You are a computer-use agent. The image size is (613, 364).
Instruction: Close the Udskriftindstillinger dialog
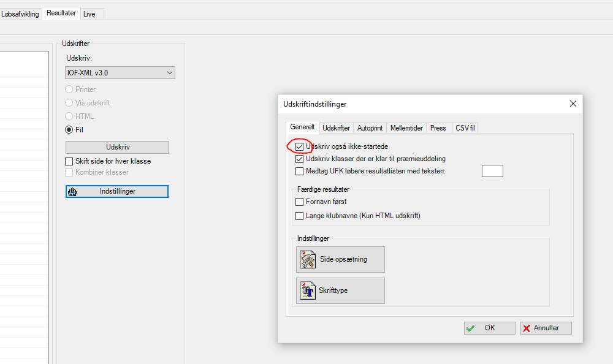pyautogui.click(x=573, y=104)
